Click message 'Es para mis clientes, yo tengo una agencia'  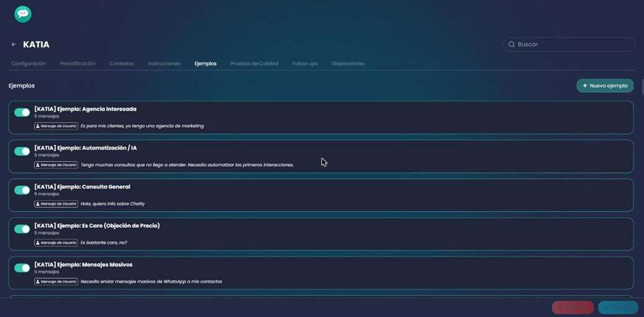pyautogui.click(x=142, y=126)
